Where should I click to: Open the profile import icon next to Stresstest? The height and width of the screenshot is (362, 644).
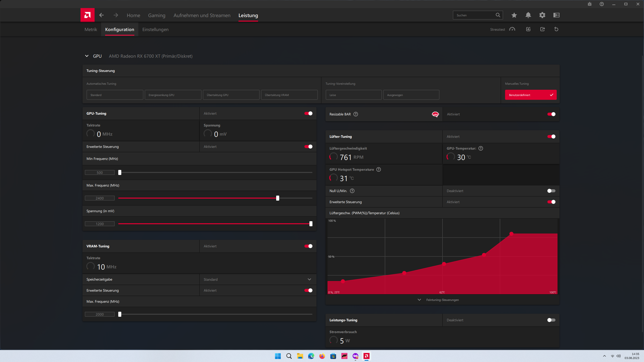[x=528, y=29]
